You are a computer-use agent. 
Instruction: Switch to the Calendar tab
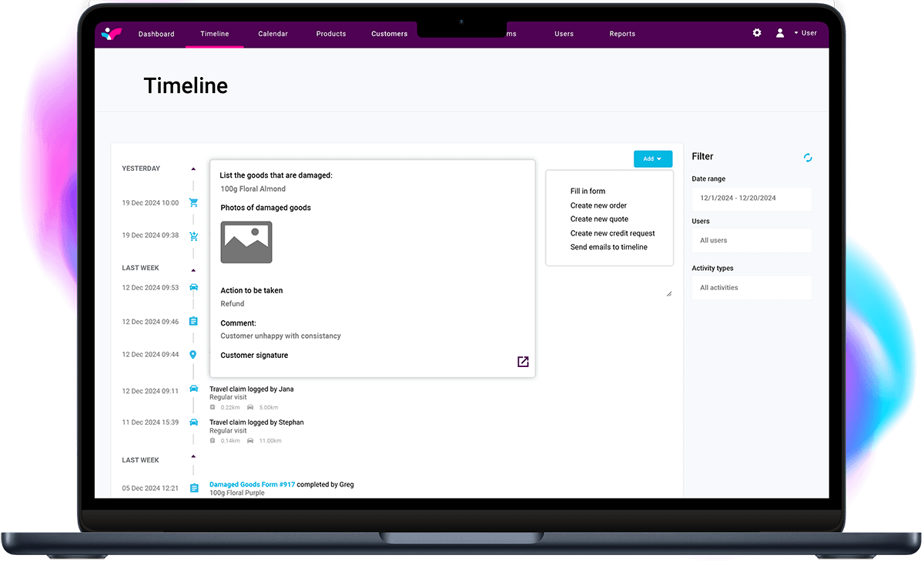click(273, 34)
